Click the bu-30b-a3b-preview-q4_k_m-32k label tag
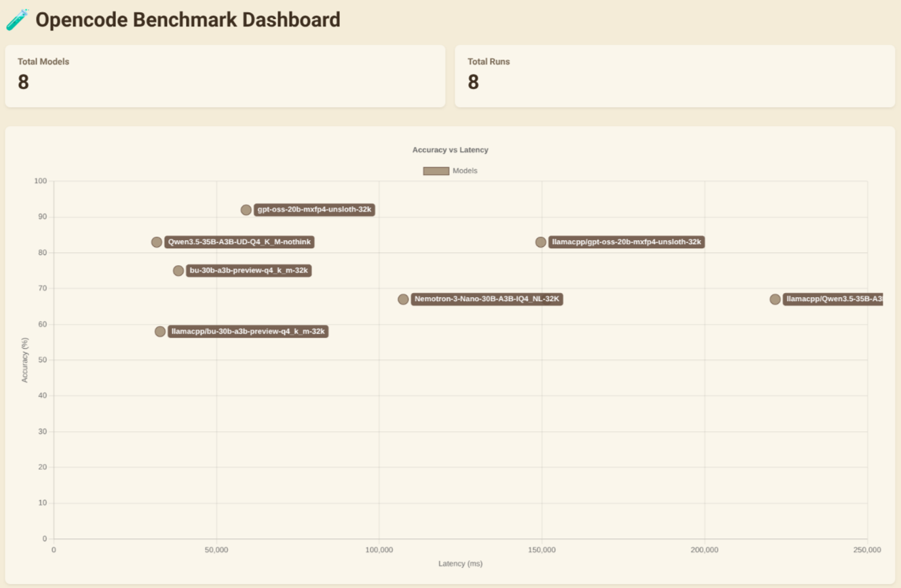This screenshot has width=901, height=588. tap(248, 271)
